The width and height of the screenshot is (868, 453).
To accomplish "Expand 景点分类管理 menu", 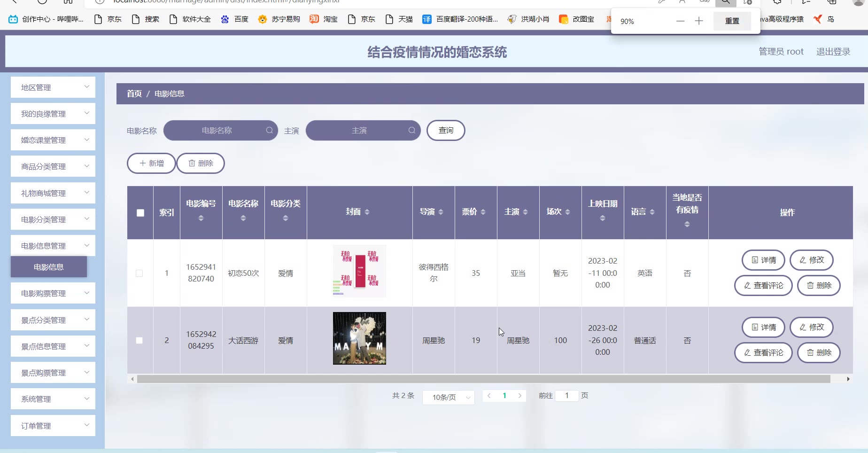I will [x=53, y=320].
